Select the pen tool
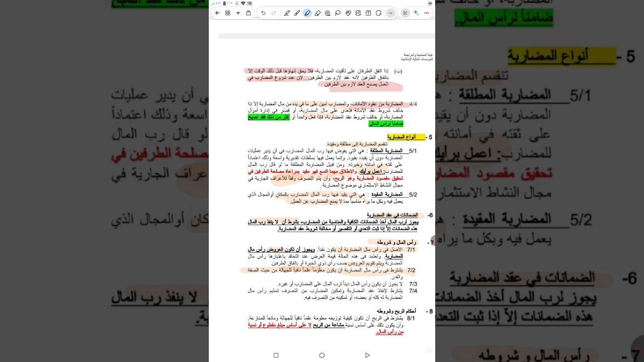Image resolution: width=644 pixels, height=362 pixels. pyautogui.click(x=287, y=13)
